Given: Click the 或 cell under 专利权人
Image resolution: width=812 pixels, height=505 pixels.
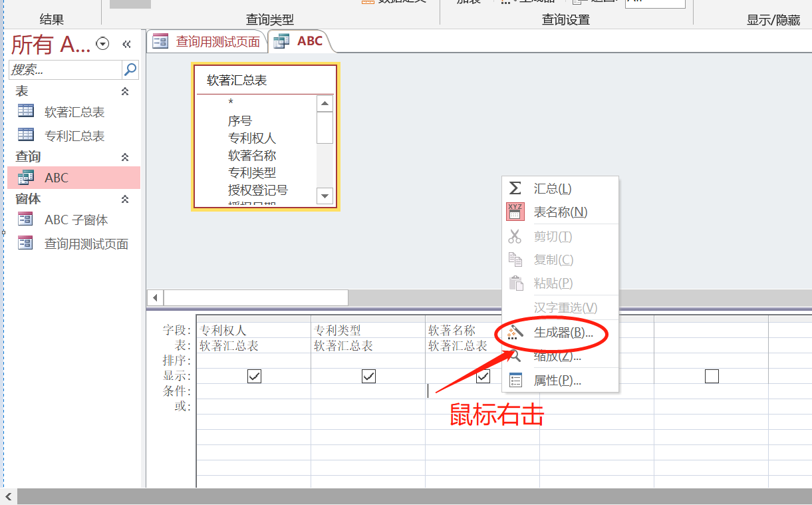Looking at the screenshot, I should [253, 407].
